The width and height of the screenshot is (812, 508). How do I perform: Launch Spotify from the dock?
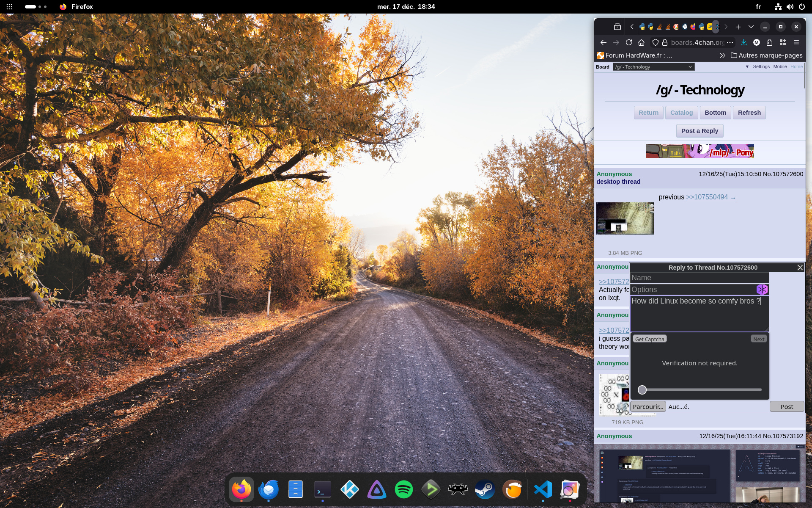[x=403, y=490]
